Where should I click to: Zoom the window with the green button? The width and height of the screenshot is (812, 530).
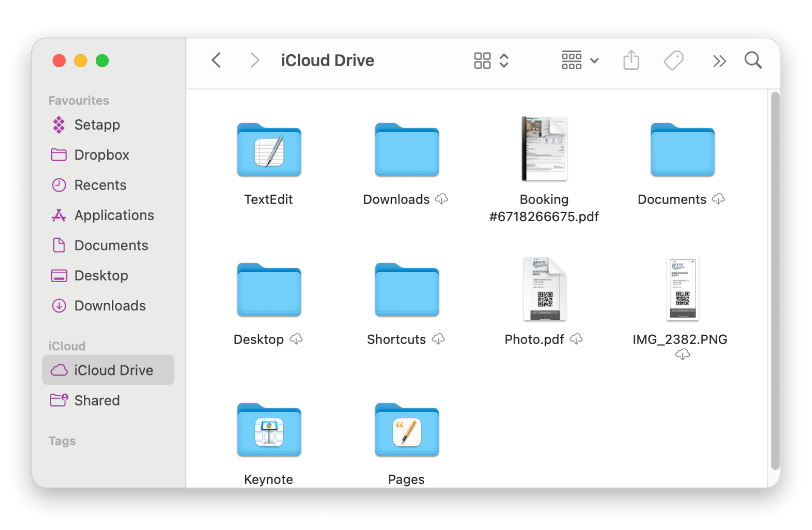pos(102,61)
